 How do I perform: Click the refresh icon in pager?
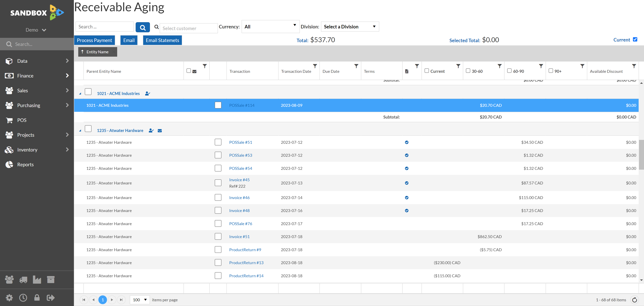pos(634,300)
